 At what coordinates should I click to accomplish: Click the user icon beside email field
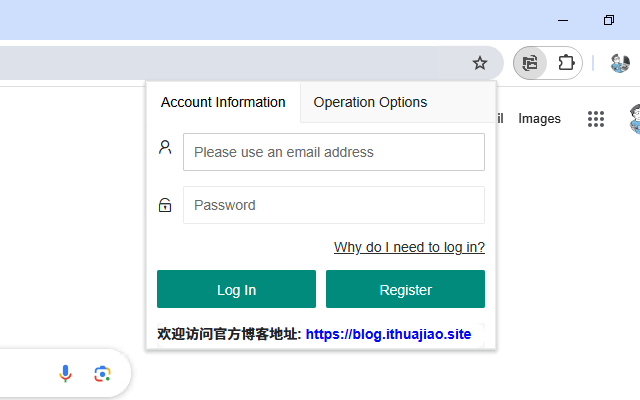tap(165, 147)
